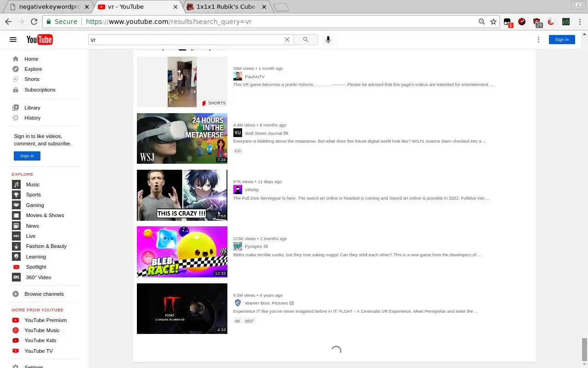Image resolution: width=588 pixels, height=368 pixels.
Task: Click the YouTube logo
Action: coord(40,40)
